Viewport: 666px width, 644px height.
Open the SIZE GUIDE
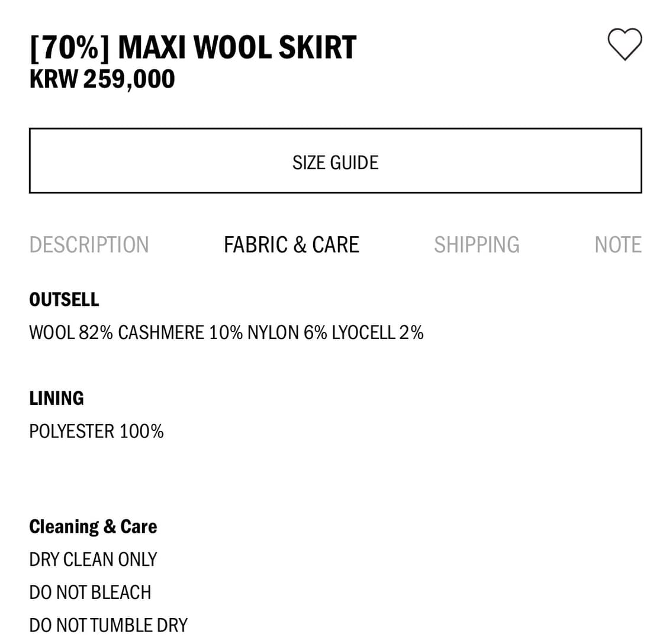335,162
